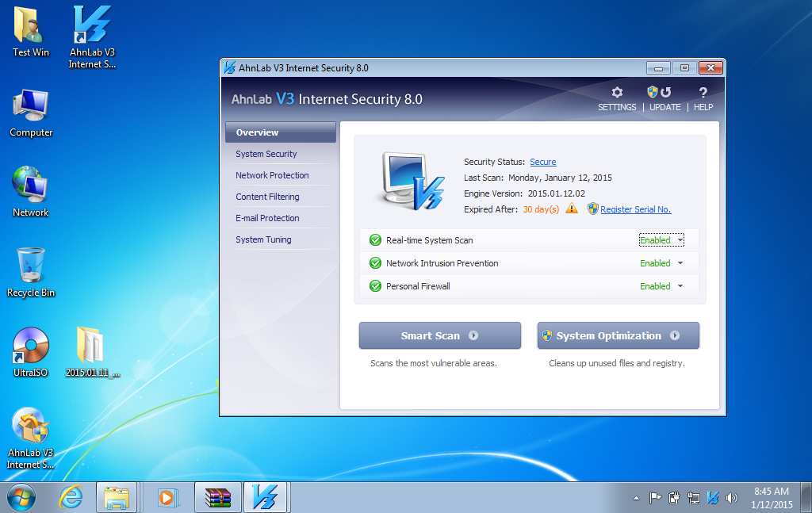Click the volume speaker tray icon
812x513 pixels.
coord(732,498)
